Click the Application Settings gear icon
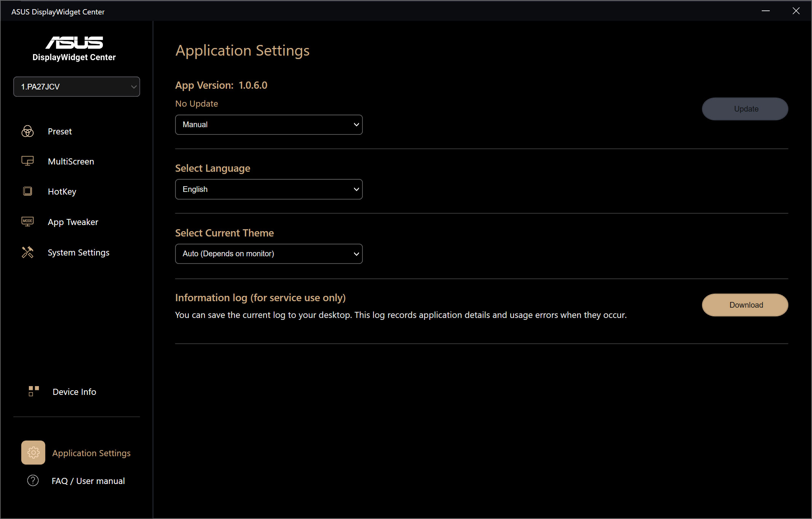This screenshot has height=519, width=812. [x=33, y=452]
